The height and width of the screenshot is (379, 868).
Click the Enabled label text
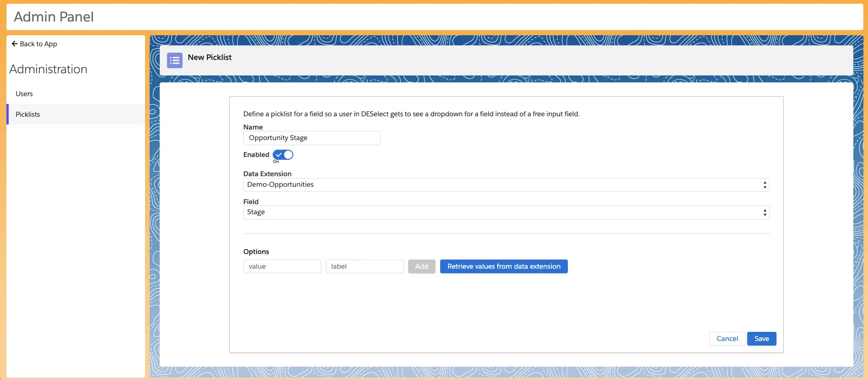256,155
